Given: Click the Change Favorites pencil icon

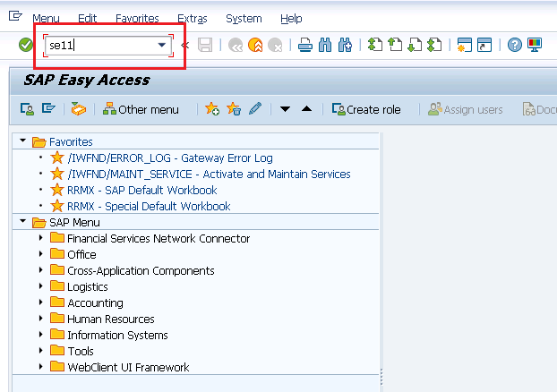Looking at the screenshot, I should (x=255, y=108).
